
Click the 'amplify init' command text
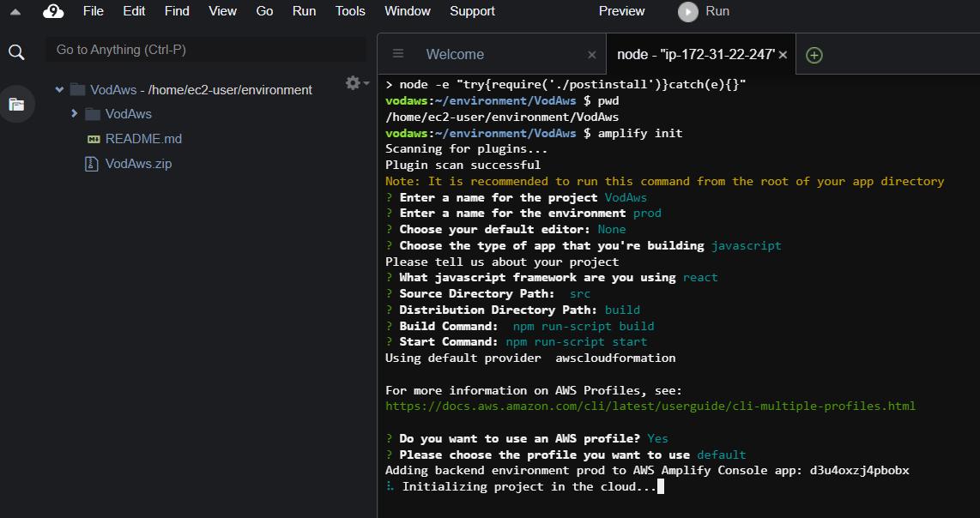(640, 133)
